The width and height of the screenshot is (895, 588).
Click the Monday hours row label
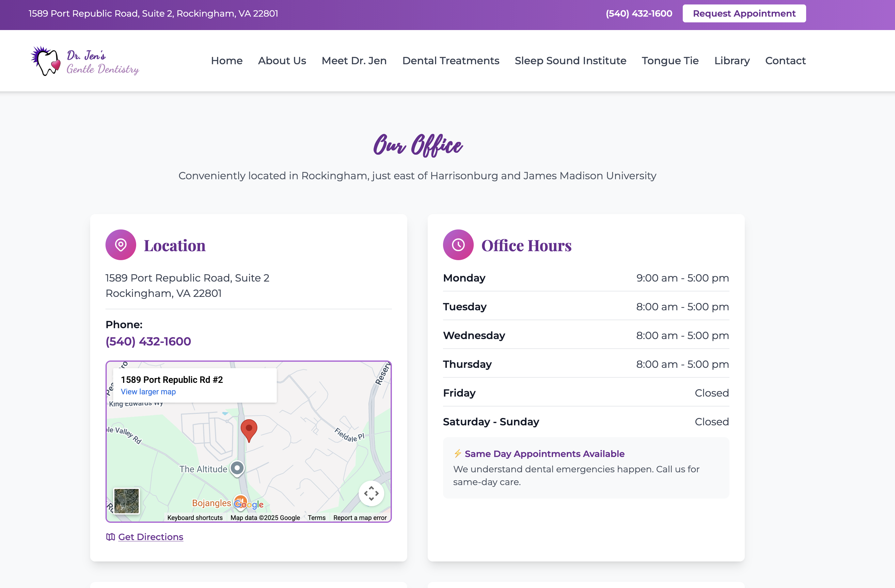click(464, 278)
